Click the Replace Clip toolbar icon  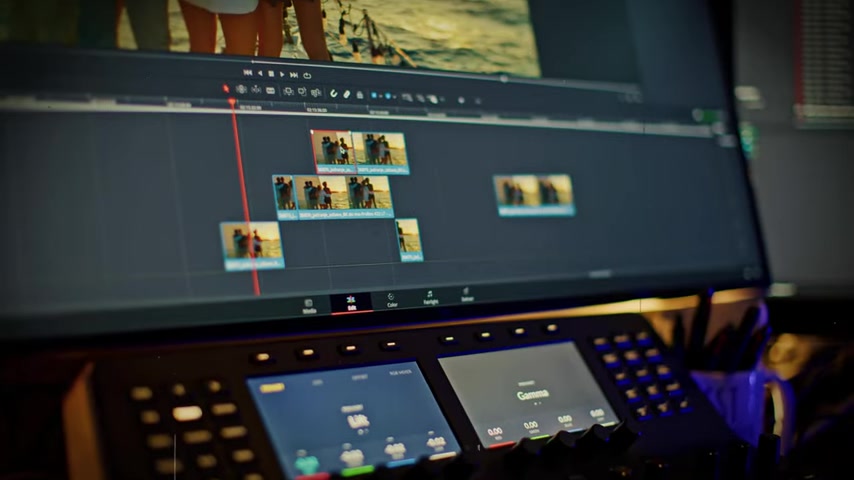tap(316, 93)
